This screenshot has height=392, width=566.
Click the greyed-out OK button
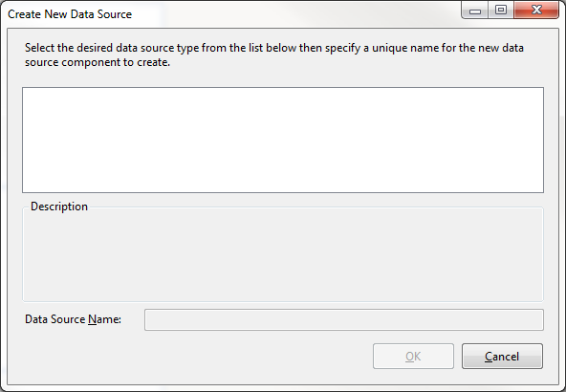(413, 357)
